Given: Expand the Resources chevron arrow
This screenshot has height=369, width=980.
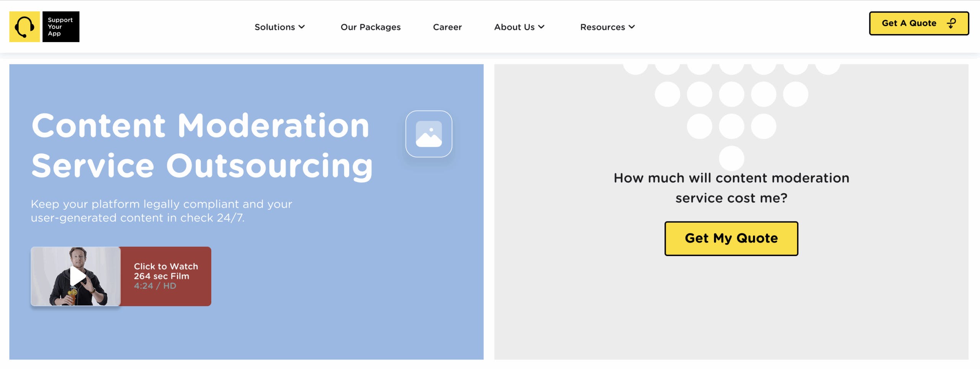Looking at the screenshot, I should [x=632, y=27].
